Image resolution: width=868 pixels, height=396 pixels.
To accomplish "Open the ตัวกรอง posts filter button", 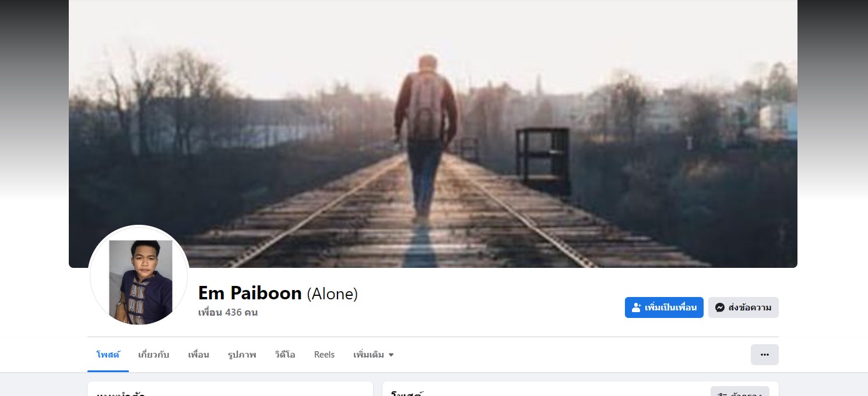I will (x=740, y=391).
